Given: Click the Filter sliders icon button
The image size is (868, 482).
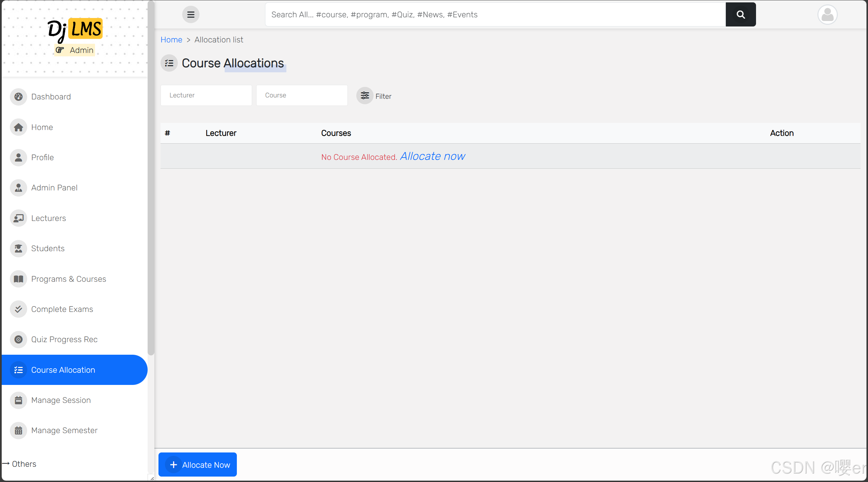Looking at the screenshot, I should click(x=365, y=96).
